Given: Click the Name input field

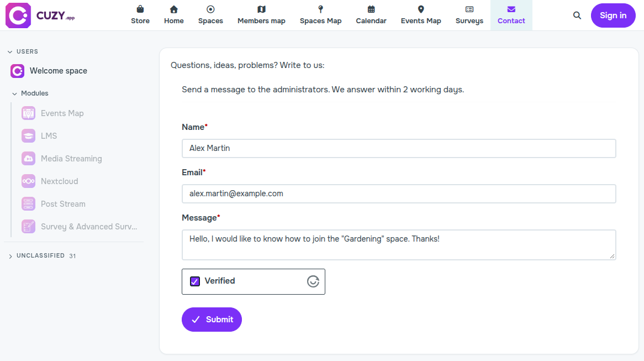Looking at the screenshot, I should [x=399, y=148].
